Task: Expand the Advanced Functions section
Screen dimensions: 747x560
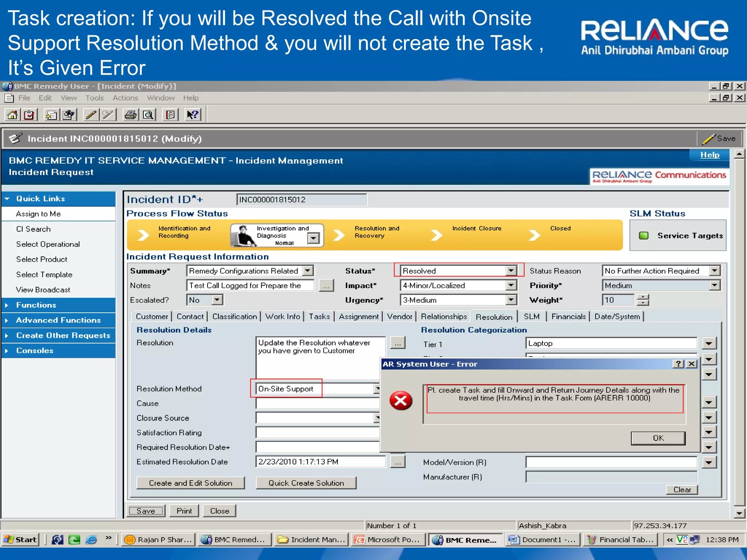Action: (x=7, y=320)
